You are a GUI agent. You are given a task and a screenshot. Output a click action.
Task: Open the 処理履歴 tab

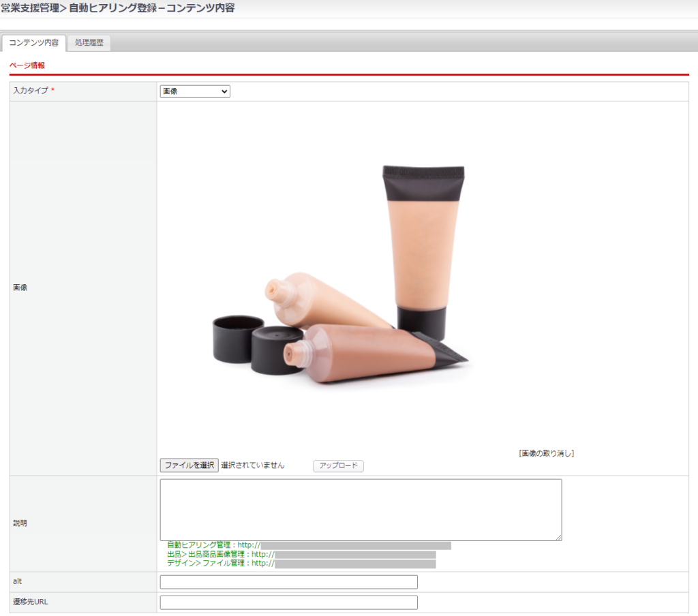[89, 43]
